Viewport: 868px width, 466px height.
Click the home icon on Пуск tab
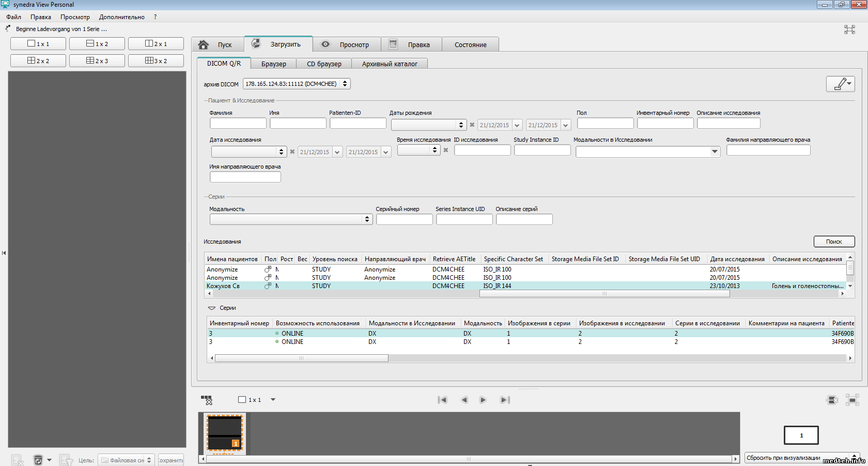[204, 44]
